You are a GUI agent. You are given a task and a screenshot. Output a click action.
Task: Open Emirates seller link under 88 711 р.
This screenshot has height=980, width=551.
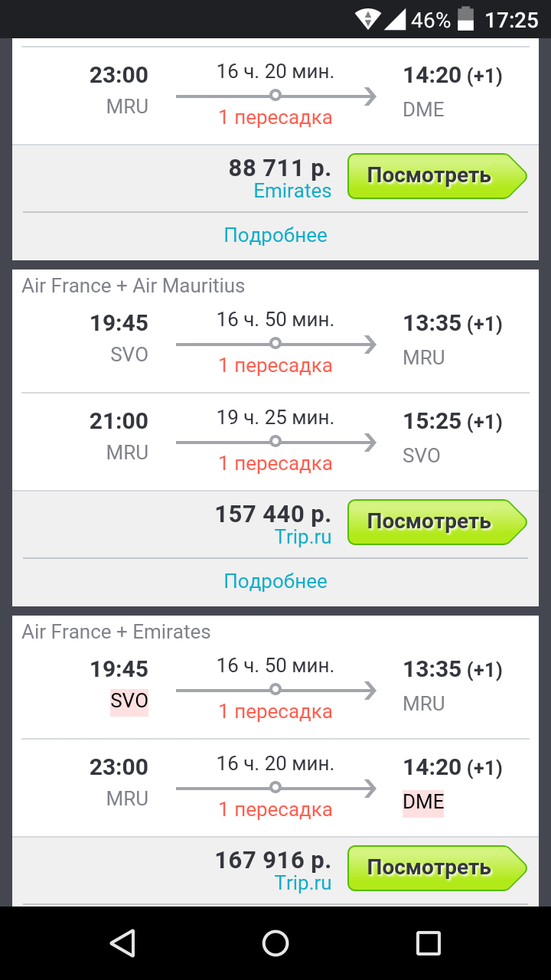point(292,191)
